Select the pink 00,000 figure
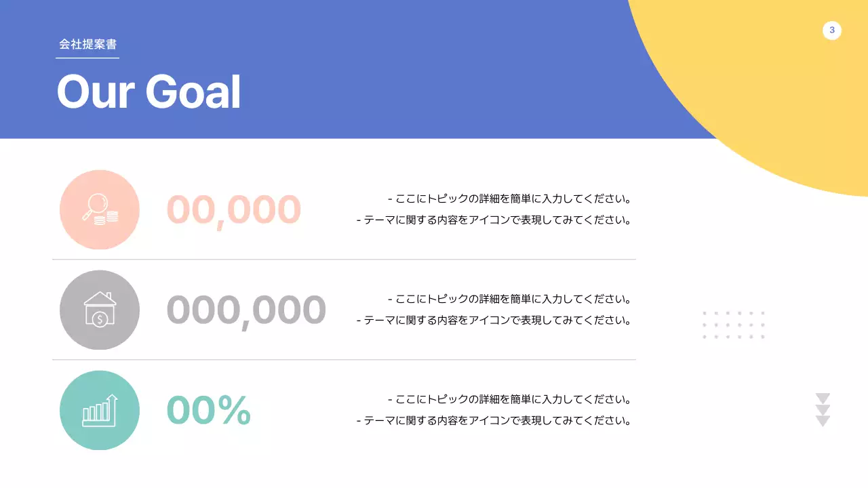Viewport: 868px width, 488px height. [x=233, y=209]
